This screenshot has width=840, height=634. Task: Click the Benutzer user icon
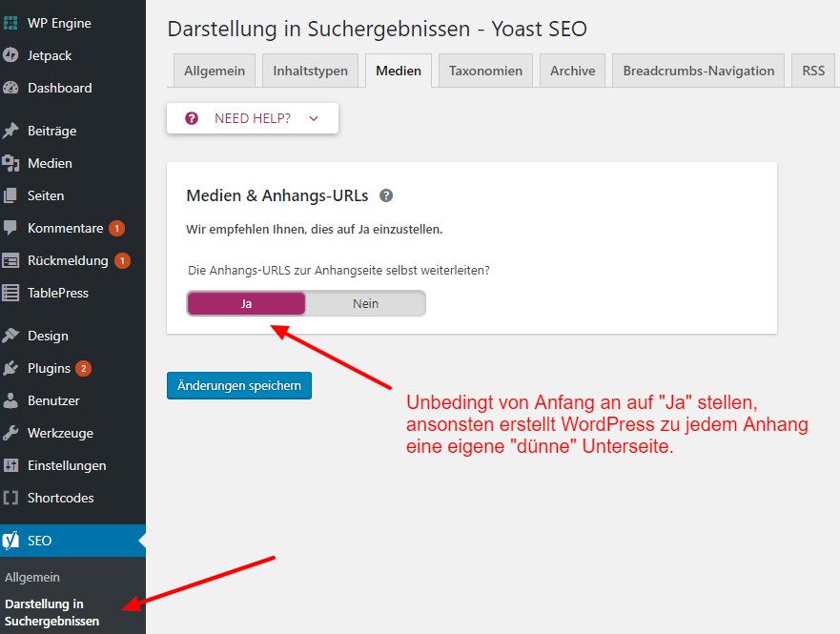click(x=10, y=400)
